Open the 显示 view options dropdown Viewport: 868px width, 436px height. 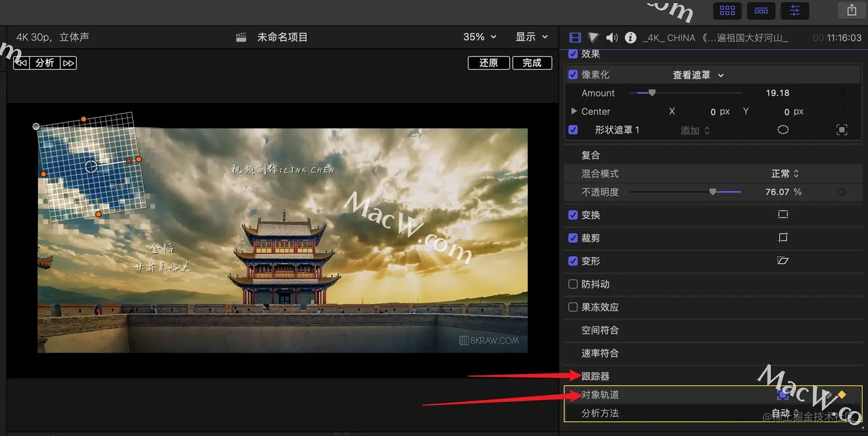(532, 37)
